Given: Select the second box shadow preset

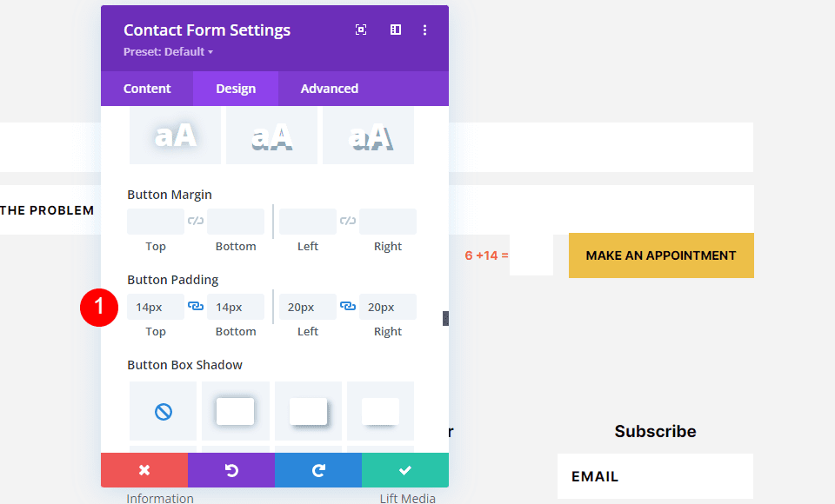Looking at the screenshot, I should coord(235,410).
